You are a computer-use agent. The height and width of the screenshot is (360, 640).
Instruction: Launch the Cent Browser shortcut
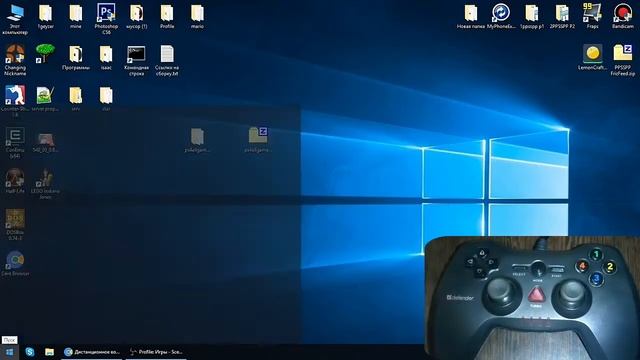click(15, 263)
